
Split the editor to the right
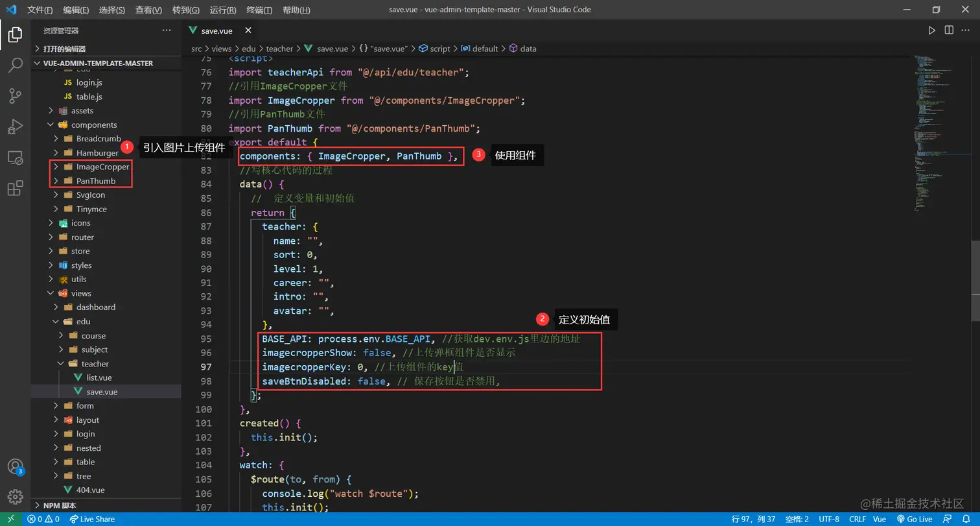tap(949, 30)
